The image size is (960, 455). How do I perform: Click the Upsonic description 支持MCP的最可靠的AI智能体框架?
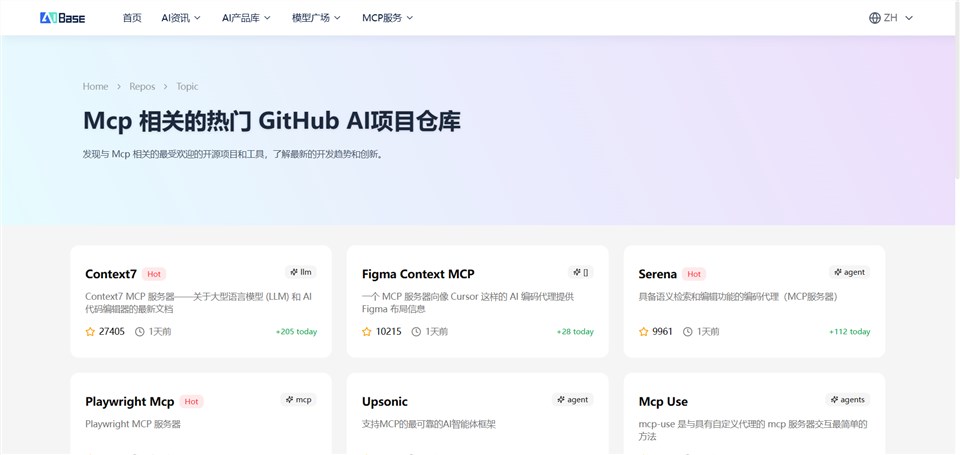click(429, 424)
